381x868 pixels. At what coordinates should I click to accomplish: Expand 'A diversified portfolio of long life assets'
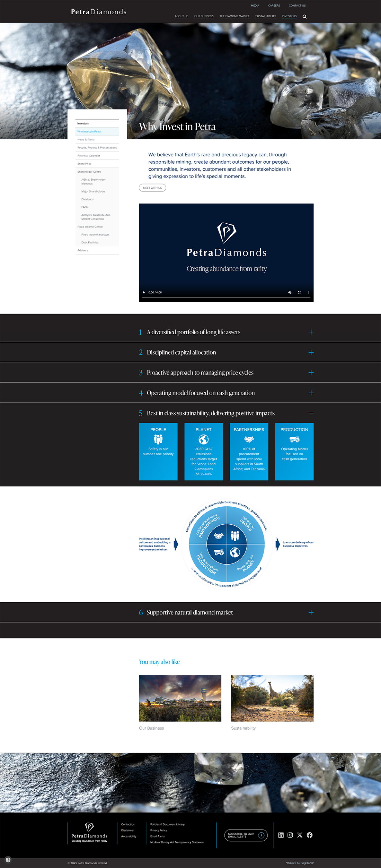(x=311, y=332)
